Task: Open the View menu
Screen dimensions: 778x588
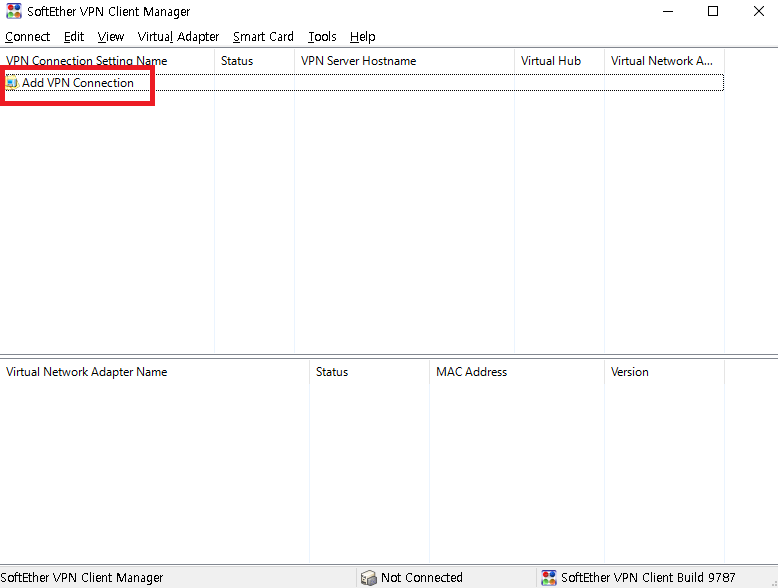Action: pyautogui.click(x=111, y=37)
